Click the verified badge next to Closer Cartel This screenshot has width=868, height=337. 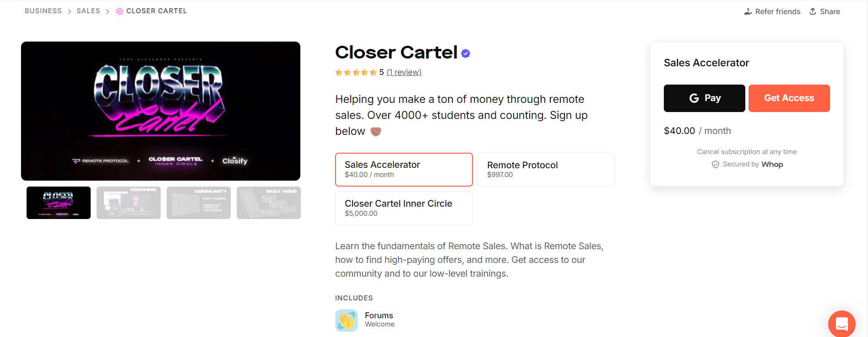(466, 53)
